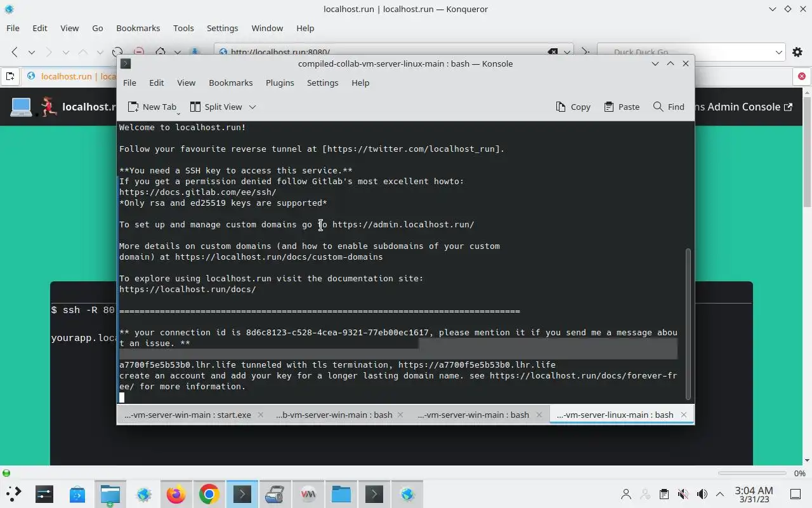Click the active Konsole taskbar entry
Screen dimensions: 812x508
point(242,494)
